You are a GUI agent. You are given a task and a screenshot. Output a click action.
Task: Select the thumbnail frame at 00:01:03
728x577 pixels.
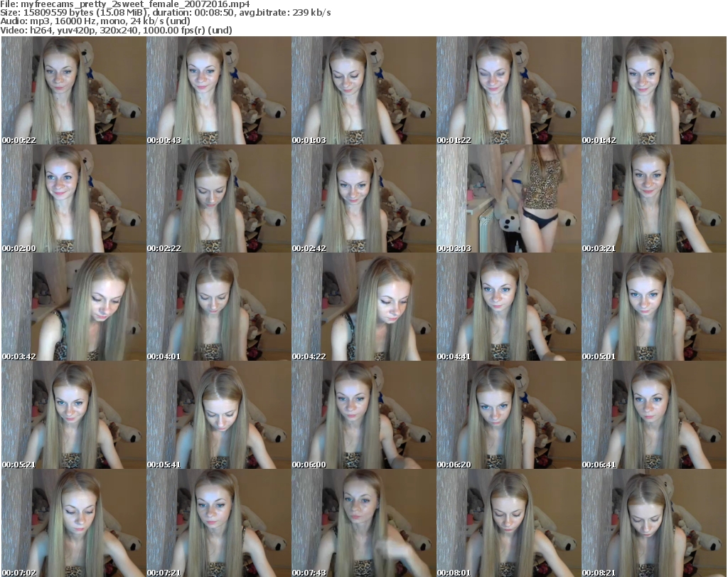click(x=363, y=90)
